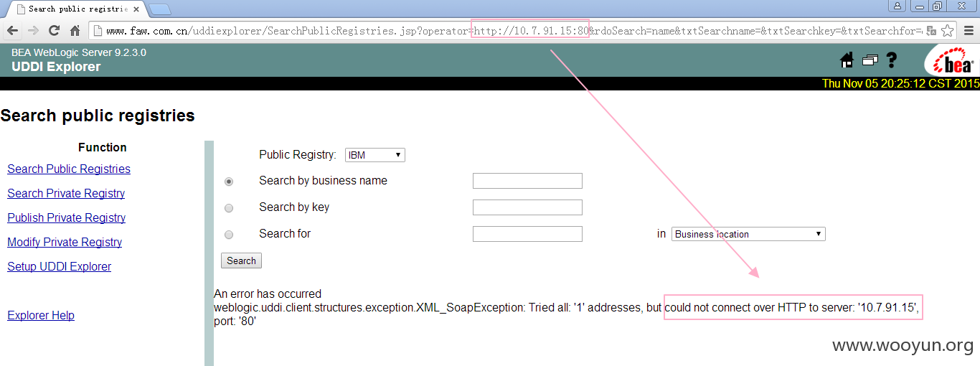Open the browser home page icon
Viewport: 980px width, 366px height.
(75, 31)
